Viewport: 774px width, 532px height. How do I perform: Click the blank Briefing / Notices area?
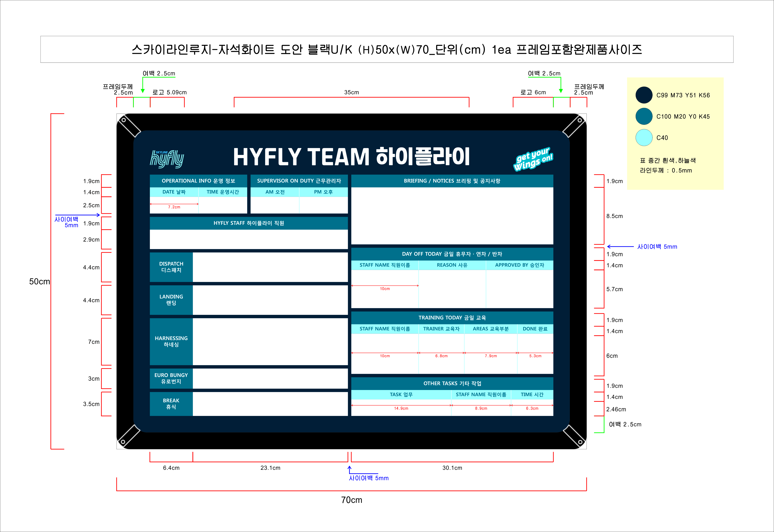point(452,216)
